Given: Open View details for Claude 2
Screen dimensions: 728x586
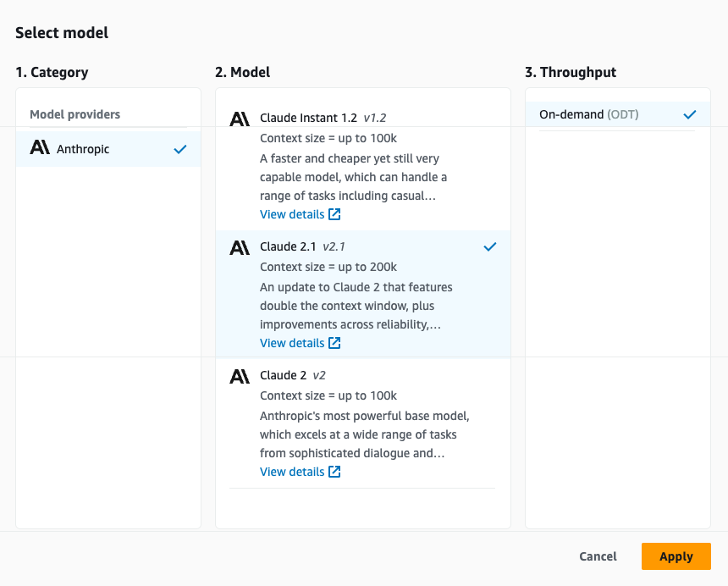Looking at the screenshot, I should pos(290,471).
